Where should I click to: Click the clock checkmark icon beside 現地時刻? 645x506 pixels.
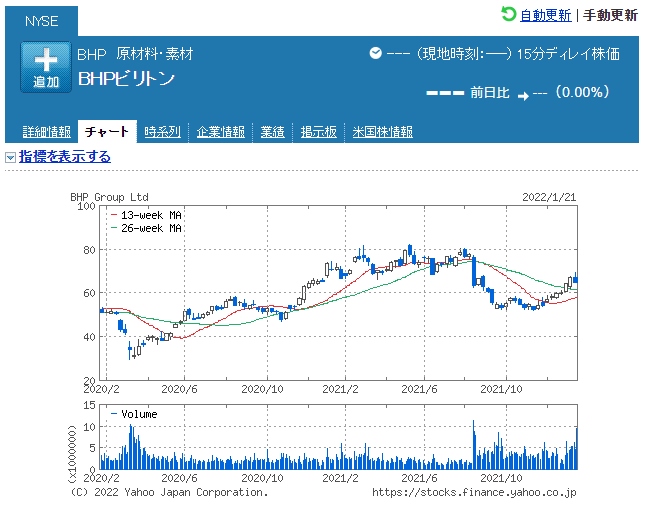[376, 53]
